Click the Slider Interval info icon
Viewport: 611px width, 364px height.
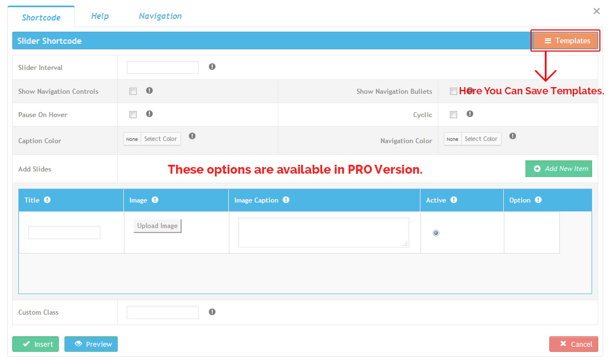212,67
